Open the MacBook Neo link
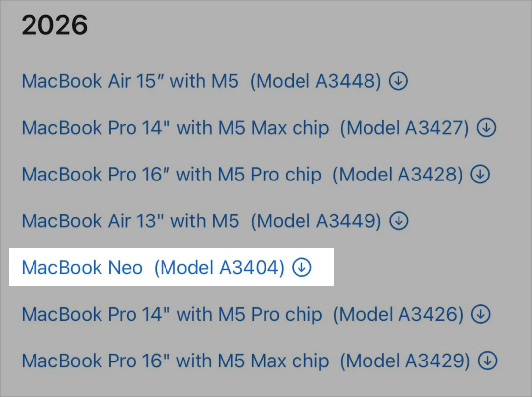 [x=81, y=267]
